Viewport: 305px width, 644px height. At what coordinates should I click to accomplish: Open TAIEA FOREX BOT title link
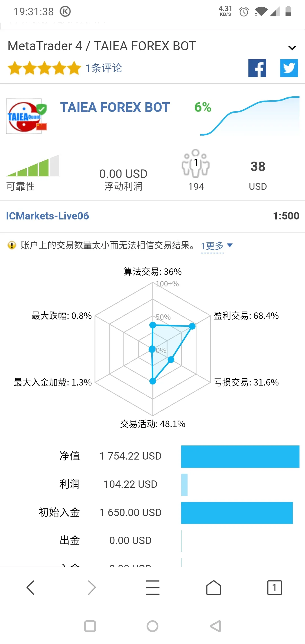(x=115, y=107)
